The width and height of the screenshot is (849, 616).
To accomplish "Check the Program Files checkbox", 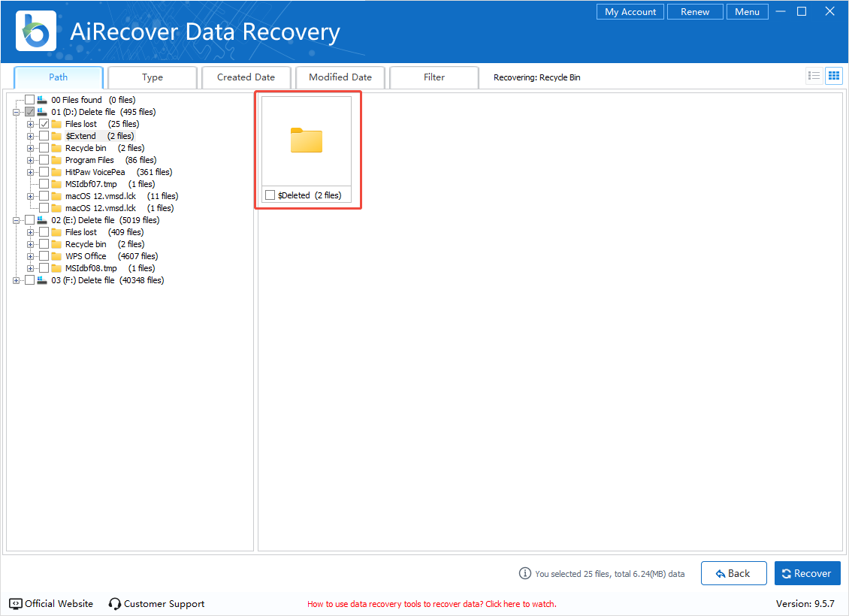I will coord(44,160).
